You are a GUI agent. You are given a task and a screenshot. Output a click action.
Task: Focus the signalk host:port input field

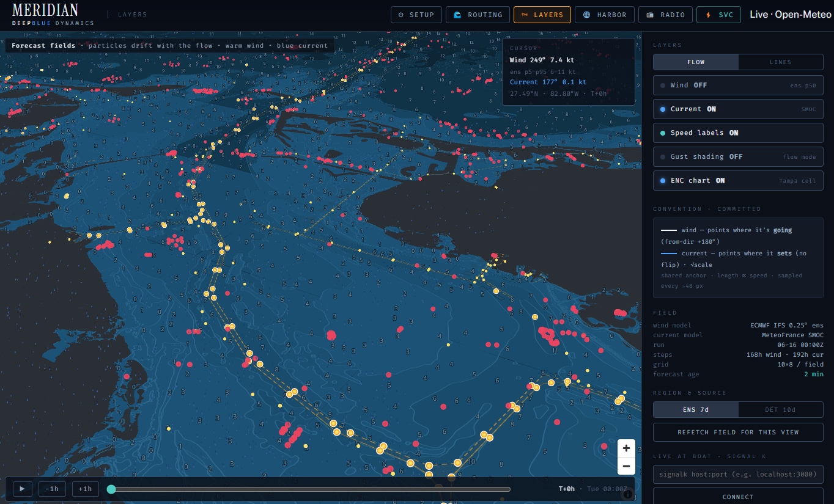[x=738, y=474]
